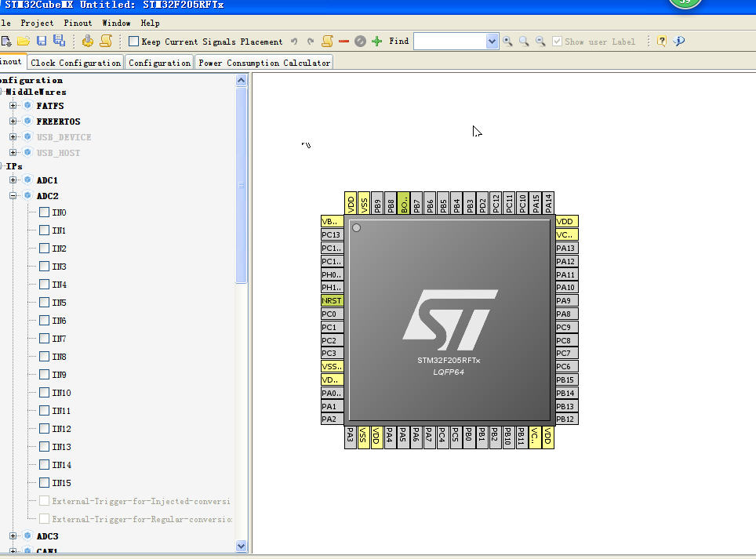Click the Generate Code gear icon
756x559 pixels.
(87, 41)
